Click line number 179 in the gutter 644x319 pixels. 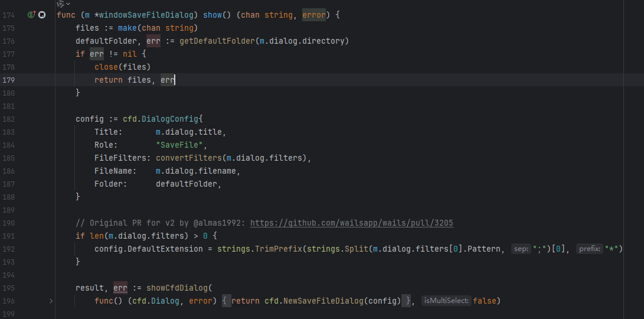click(8, 80)
